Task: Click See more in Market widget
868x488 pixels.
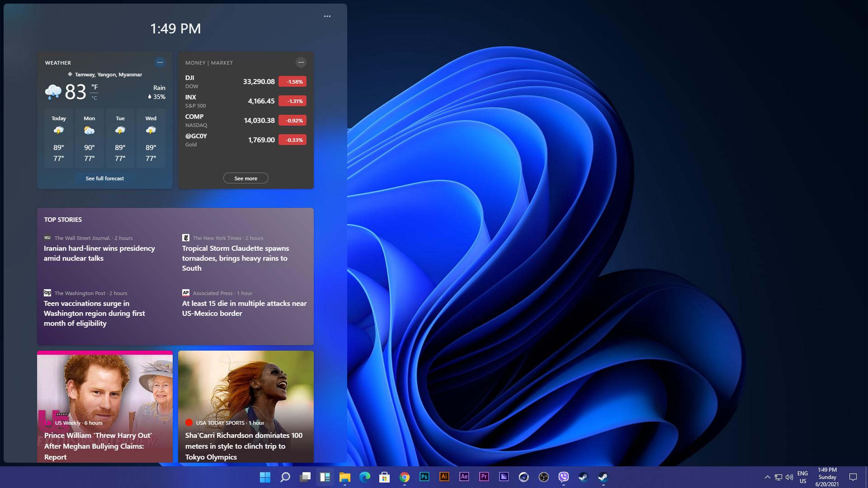Action: (245, 178)
